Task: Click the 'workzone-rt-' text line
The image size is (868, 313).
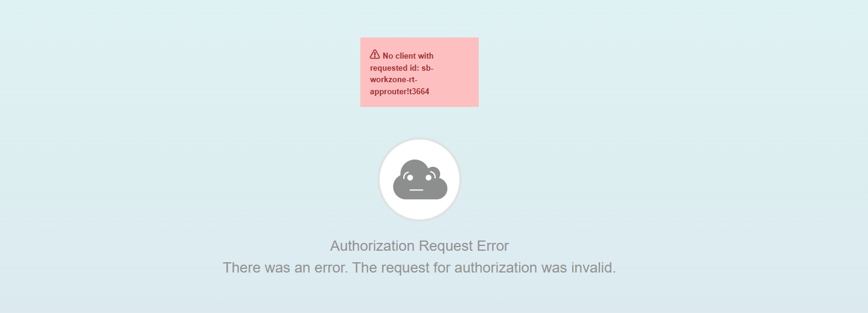Action: pyautogui.click(x=394, y=80)
